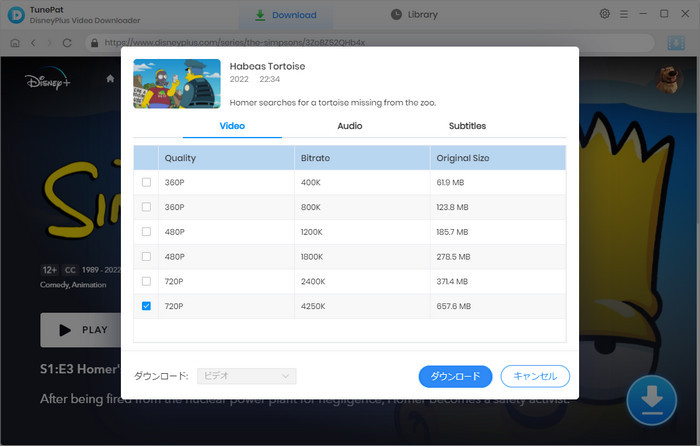The height and width of the screenshot is (446, 700).
Task: Switch to the Video tab
Action: pyautogui.click(x=232, y=126)
